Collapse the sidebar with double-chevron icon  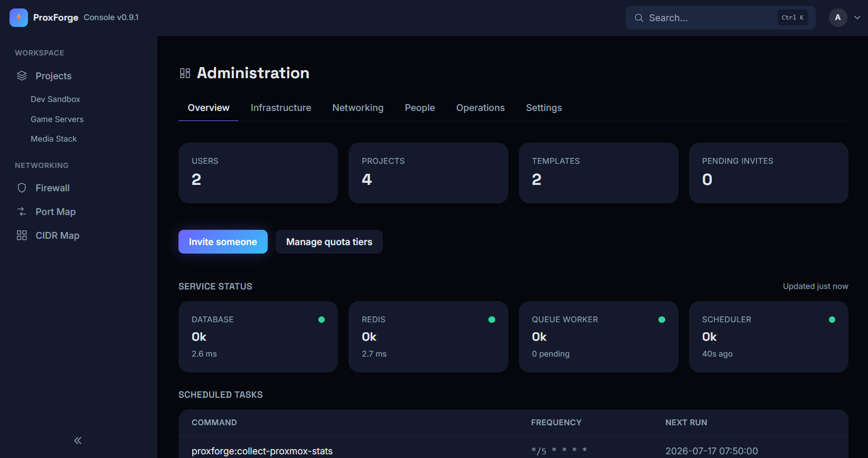[78, 441]
